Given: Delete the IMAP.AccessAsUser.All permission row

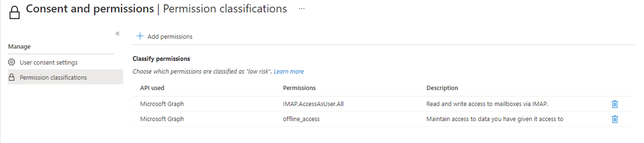Looking at the screenshot, I should point(615,104).
